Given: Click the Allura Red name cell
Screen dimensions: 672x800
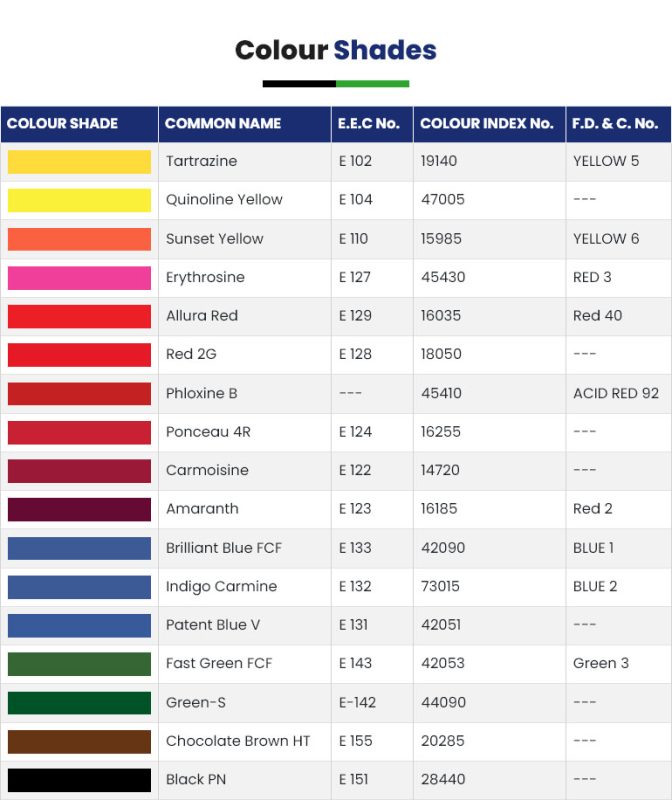Looking at the screenshot, I should tap(202, 316).
